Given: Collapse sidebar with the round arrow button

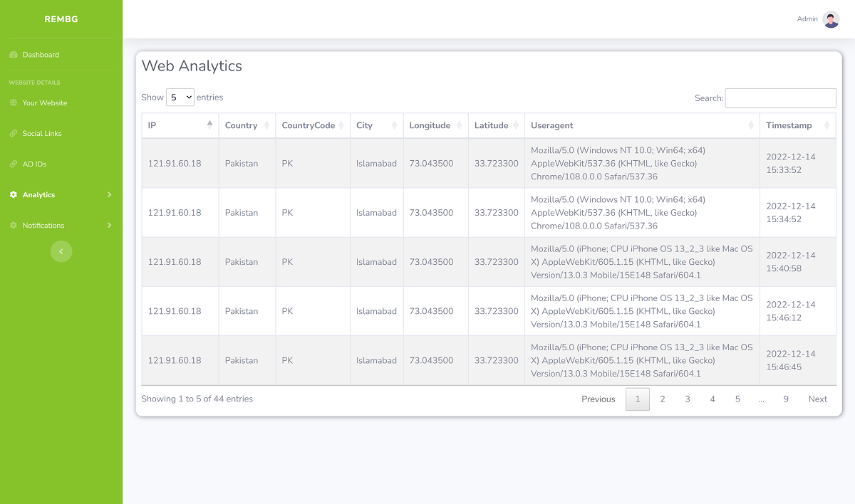Looking at the screenshot, I should coord(61,251).
